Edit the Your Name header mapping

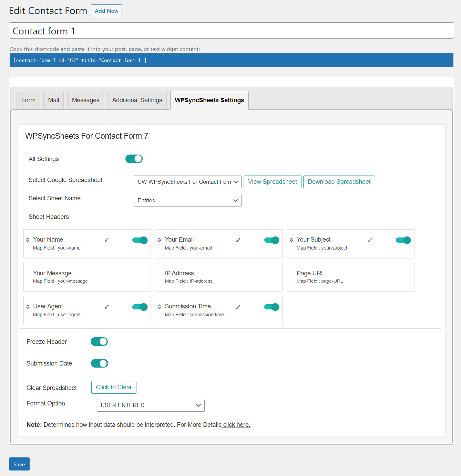[x=106, y=240]
